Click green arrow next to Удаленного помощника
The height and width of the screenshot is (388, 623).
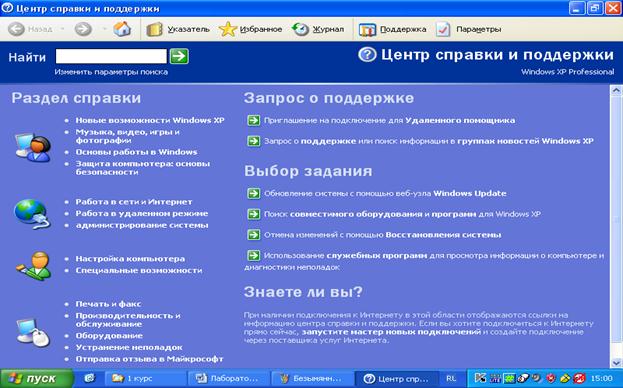tap(253, 120)
